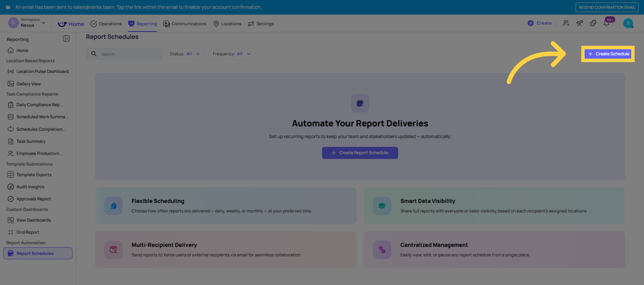Click the Smart Data Visibility layers icon
Image resolution: width=644 pixels, height=285 pixels.
[382, 206]
